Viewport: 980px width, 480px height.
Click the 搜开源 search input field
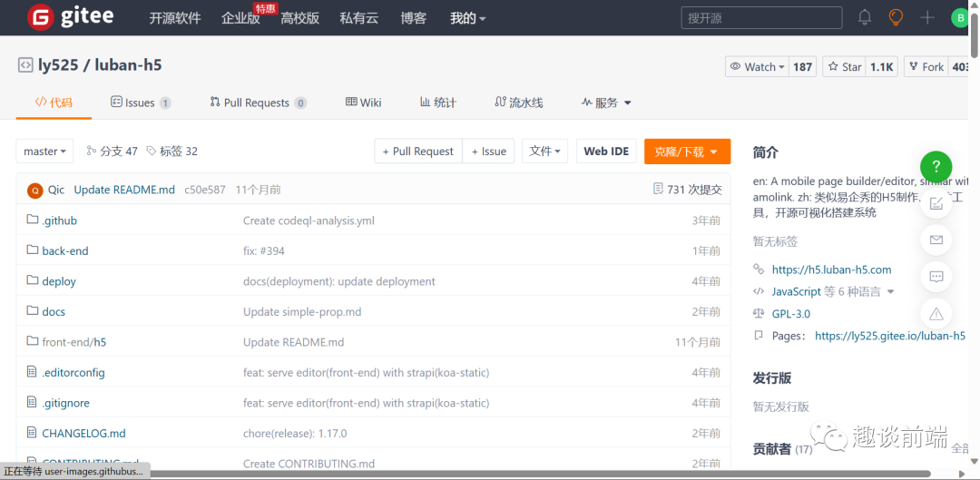click(760, 17)
